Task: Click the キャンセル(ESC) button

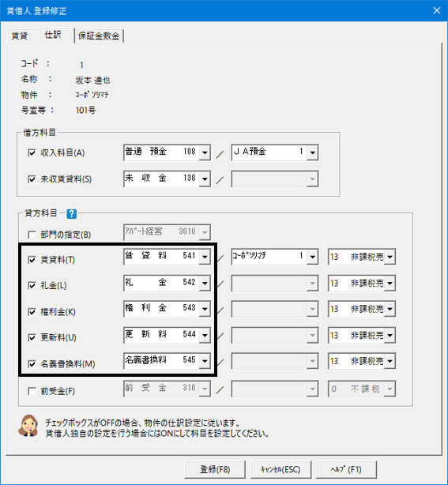Action: coord(280,469)
